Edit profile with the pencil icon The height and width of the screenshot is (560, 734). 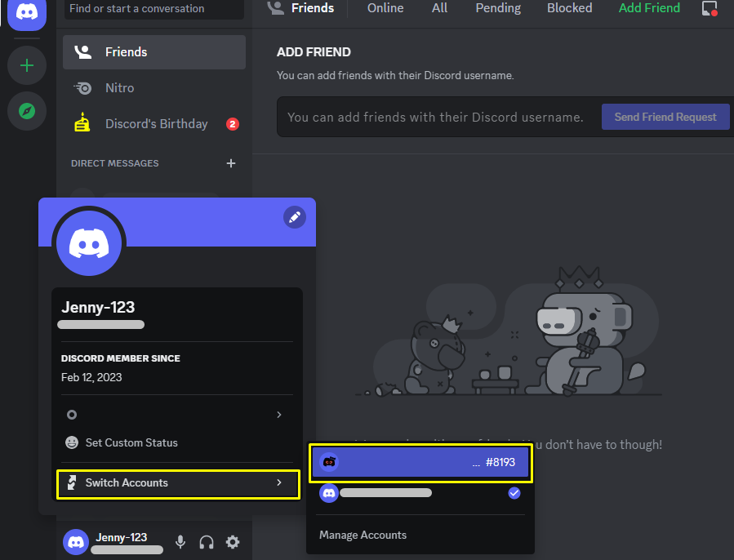[x=295, y=217]
